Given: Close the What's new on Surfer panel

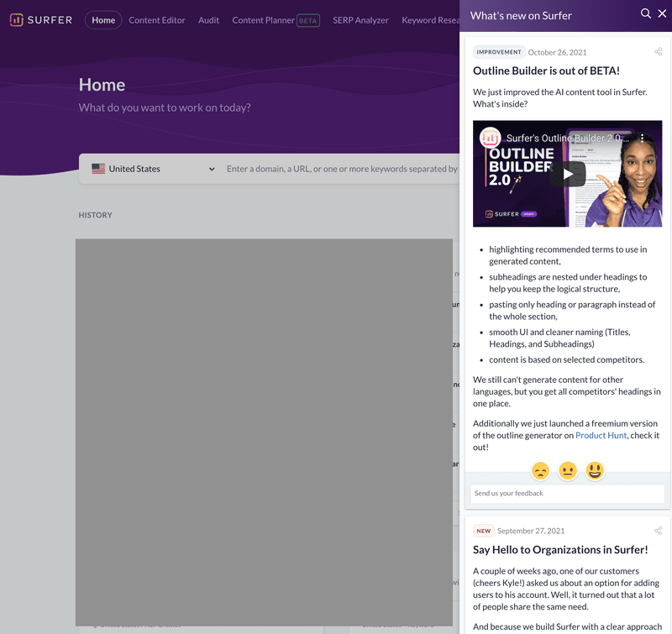Looking at the screenshot, I should point(662,13).
